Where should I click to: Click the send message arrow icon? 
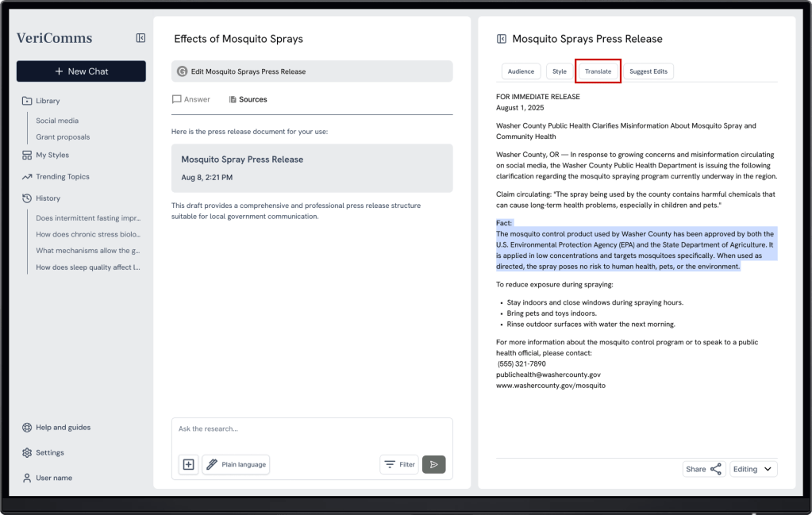coord(433,464)
